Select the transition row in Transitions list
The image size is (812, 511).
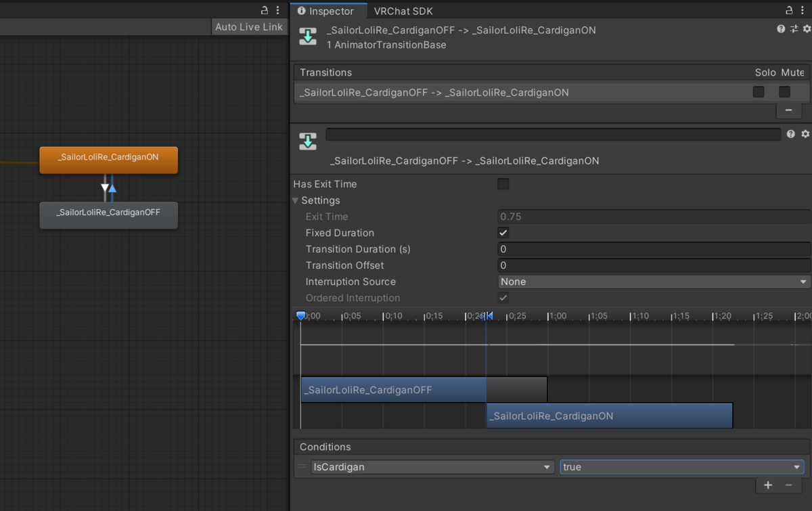coord(552,92)
